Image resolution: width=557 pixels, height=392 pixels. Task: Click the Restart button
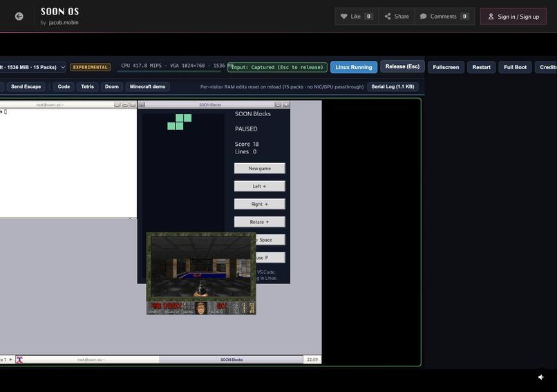point(482,67)
